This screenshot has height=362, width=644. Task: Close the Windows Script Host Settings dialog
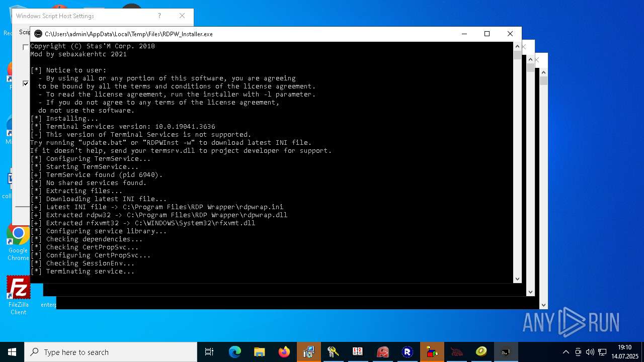click(x=182, y=16)
